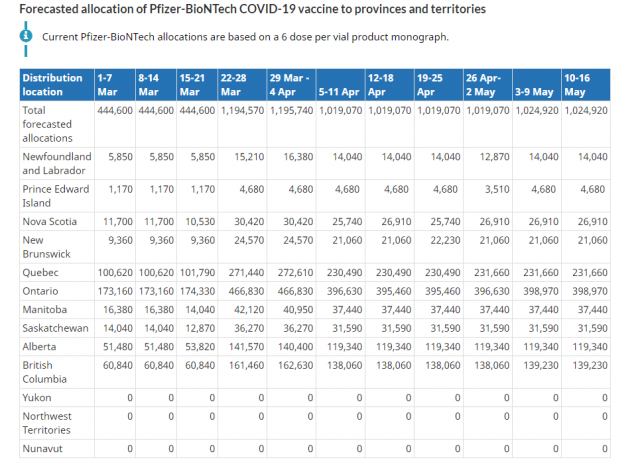Viewport: 640px width, 472px height.
Task: Click British Columbia value 161,460
Action: tap(247, 365)
